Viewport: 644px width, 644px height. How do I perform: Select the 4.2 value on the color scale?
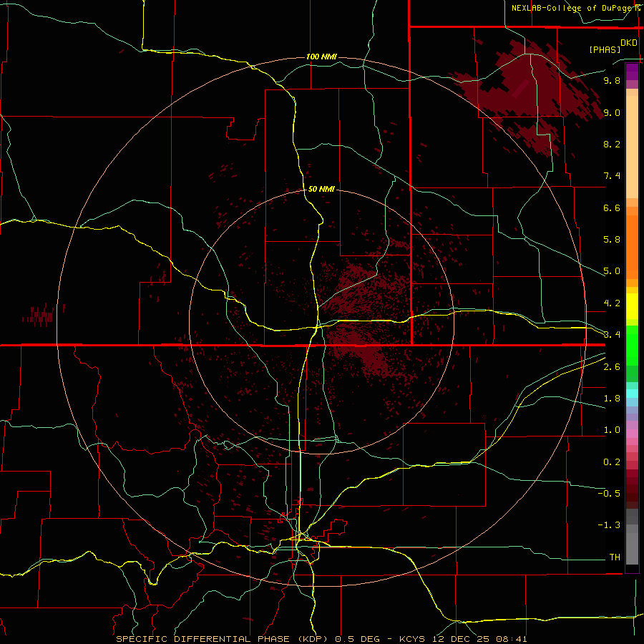[612, 303]
